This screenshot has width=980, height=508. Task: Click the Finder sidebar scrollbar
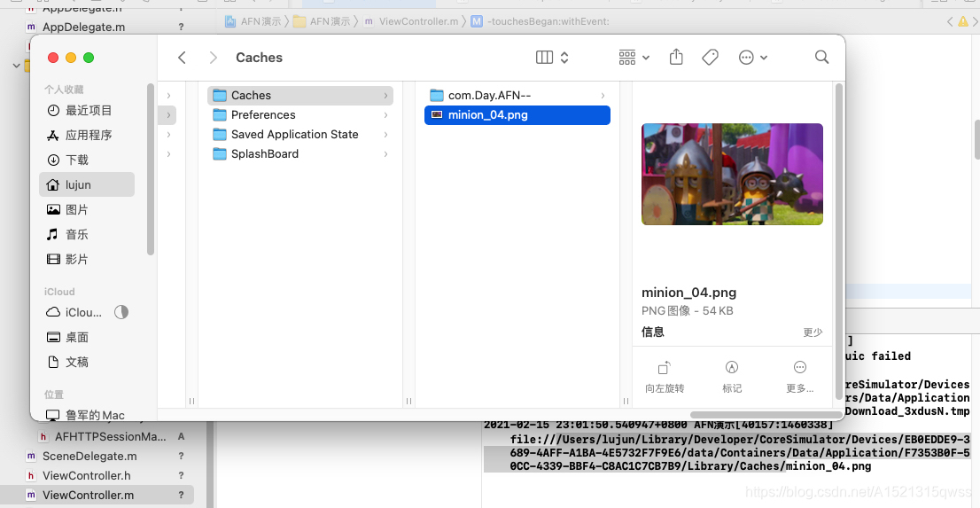pyautogui.click(x=150, y=169)
